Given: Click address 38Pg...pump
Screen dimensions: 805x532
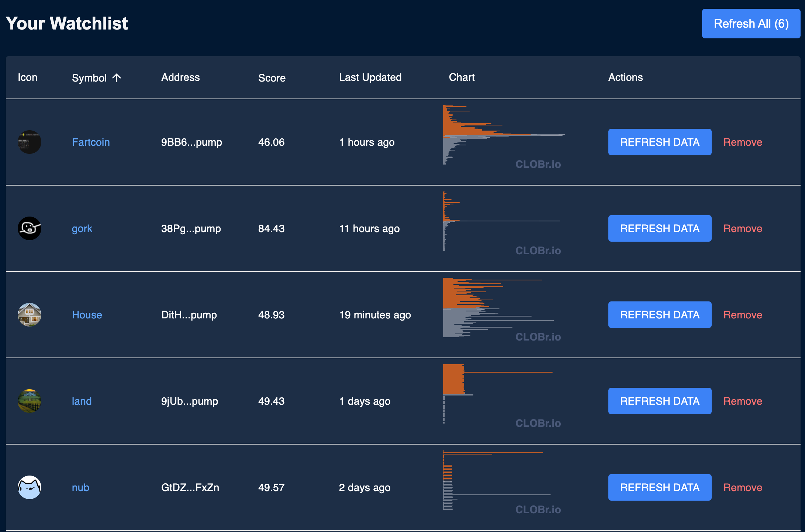Looking at the screenshot, I should 191,229.
